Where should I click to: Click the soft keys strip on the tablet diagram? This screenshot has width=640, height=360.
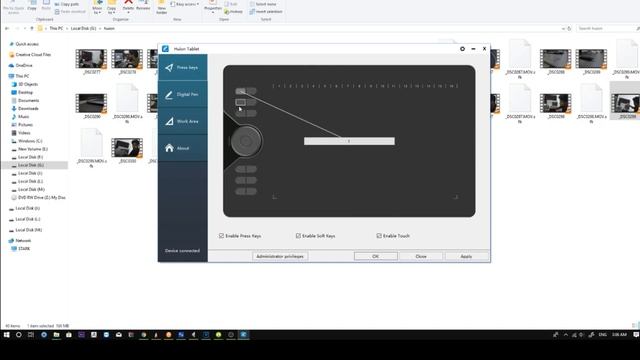pyautogui.click(x=365, y=86)
